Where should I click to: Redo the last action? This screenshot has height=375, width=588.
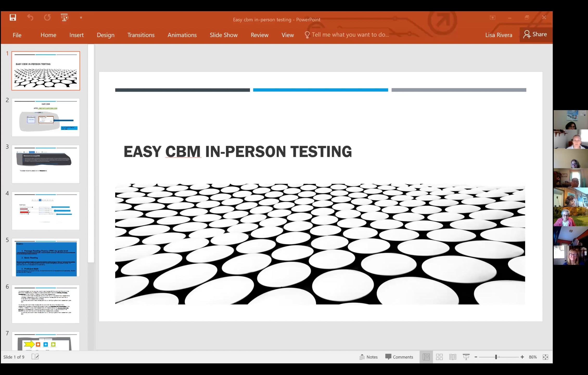47,17
